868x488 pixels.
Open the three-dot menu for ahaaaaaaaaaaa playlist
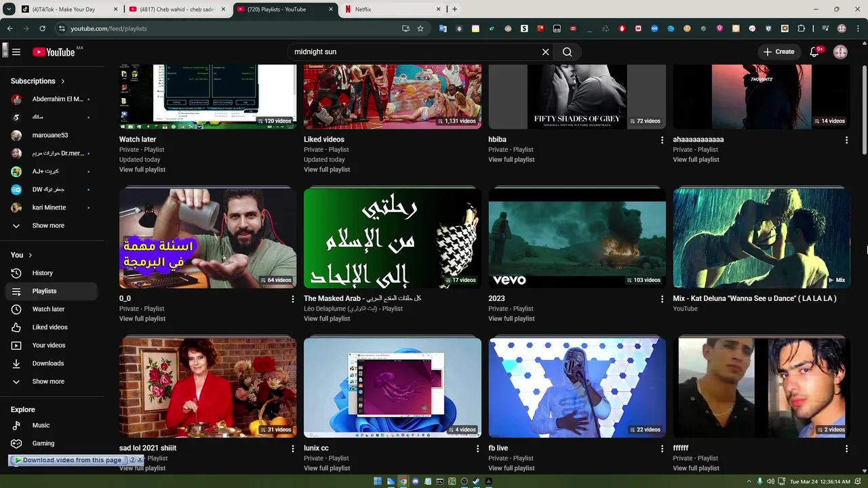[846, 140]
